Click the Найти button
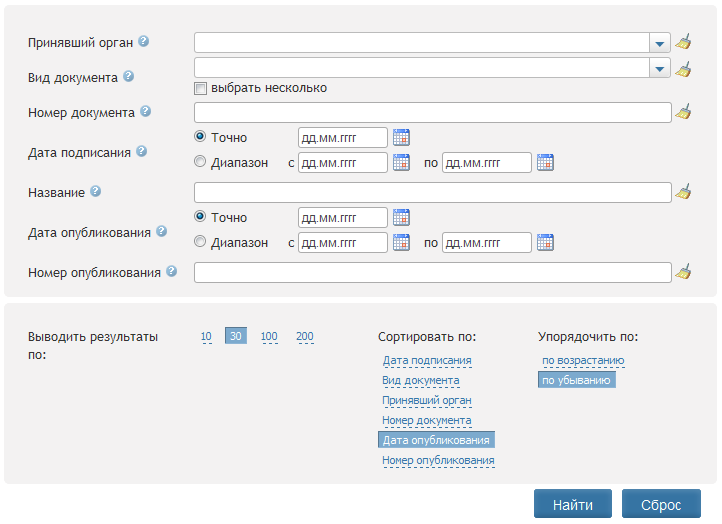This screenshot has width=722, height=524. pyautogui.click(x=573, y=504)
